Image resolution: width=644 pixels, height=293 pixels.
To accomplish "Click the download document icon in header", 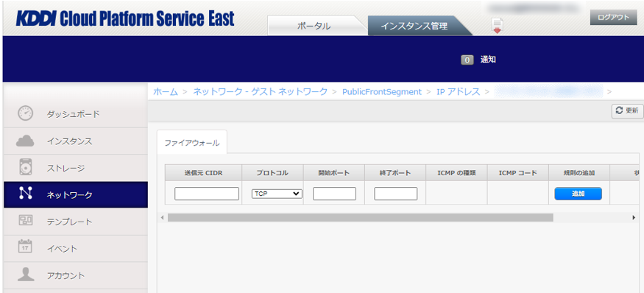I will tap(498, 27).
